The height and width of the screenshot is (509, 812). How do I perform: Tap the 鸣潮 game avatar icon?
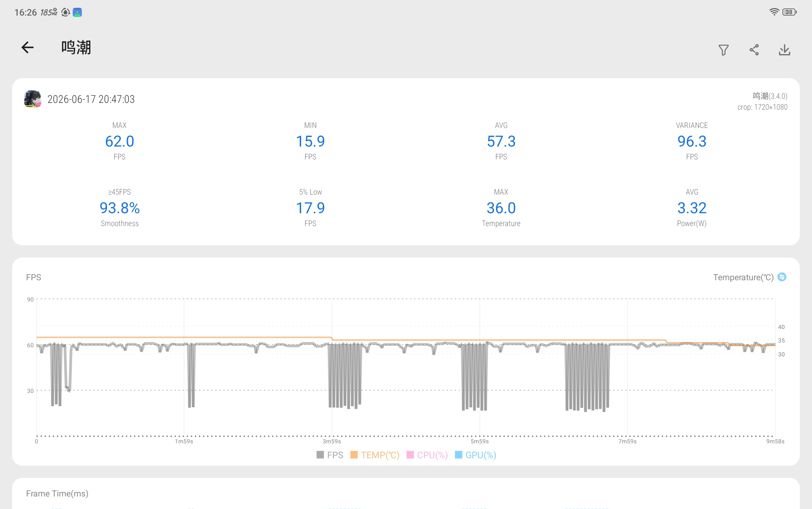point(32,99)
